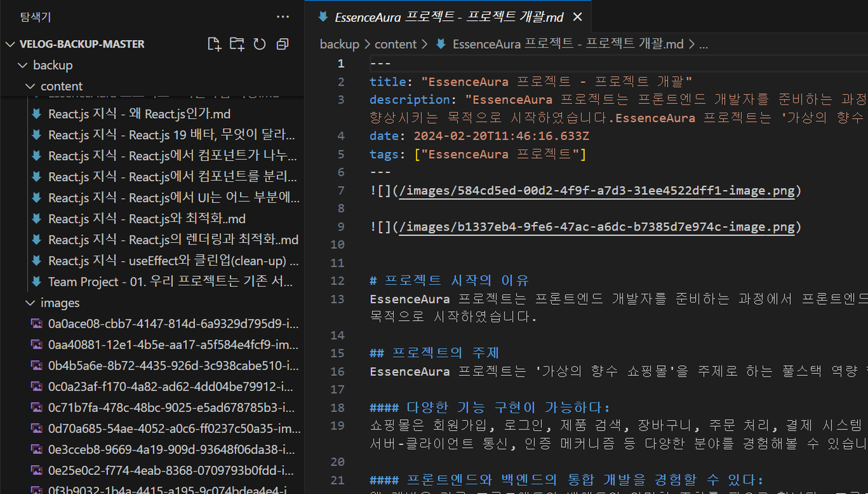Viewport: 868px width, 494px height.
Task: Click the New Folder icon in Explorer
Action: [x=237, y=43]
